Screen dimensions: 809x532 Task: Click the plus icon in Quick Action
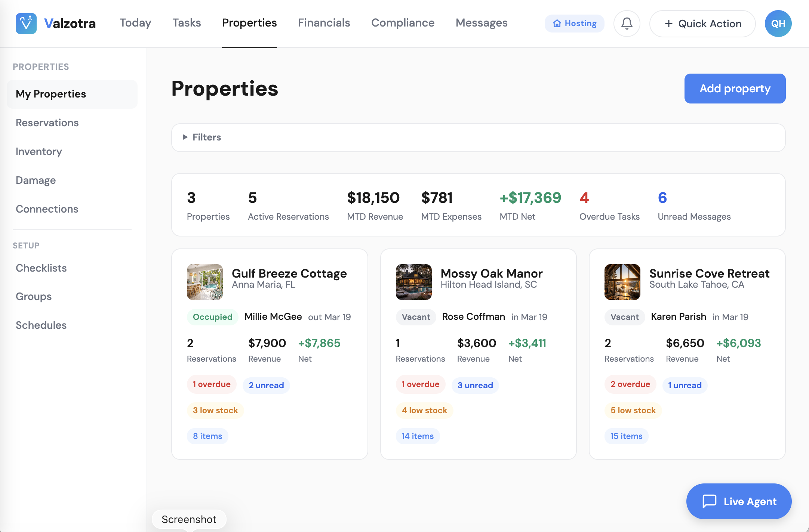pyautogui.click(x=669, y=23)
